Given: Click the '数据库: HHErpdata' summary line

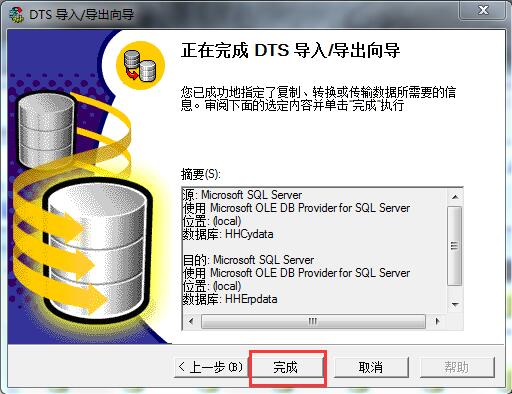Looking at the screenshot, I should 230,299.
